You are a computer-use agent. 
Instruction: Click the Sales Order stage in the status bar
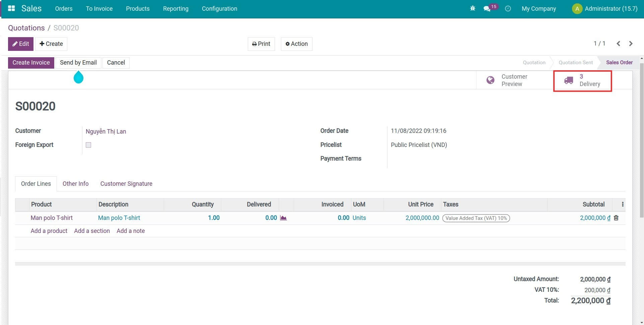619,63
